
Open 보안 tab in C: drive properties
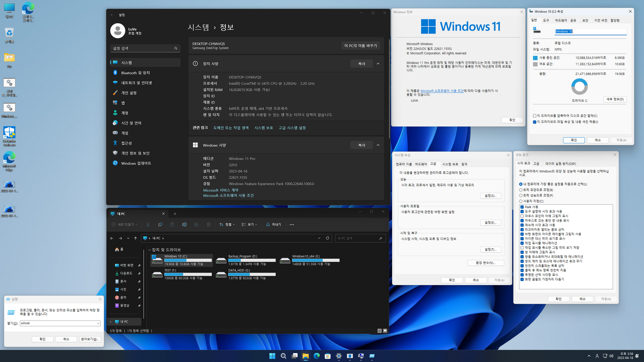(x=585, y=20)
